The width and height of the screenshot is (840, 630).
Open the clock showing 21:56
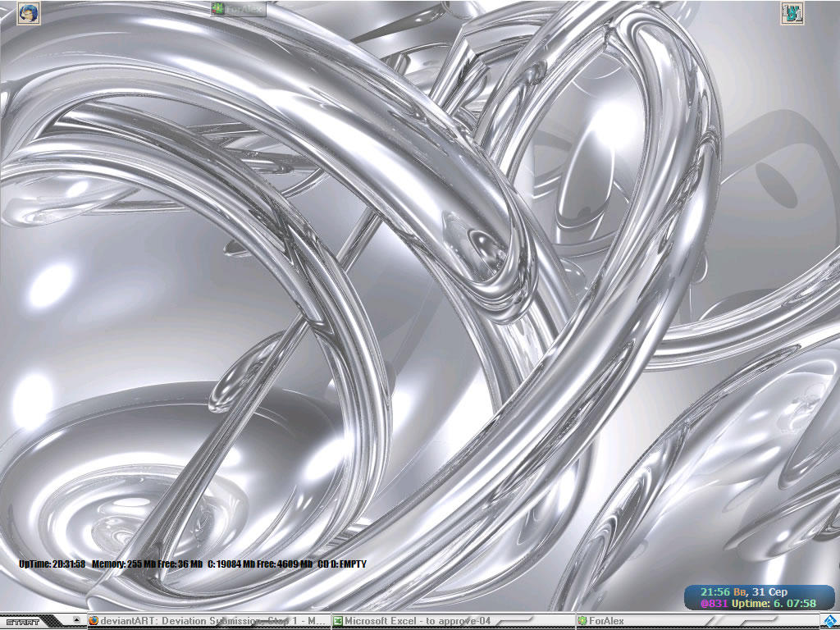(715, 590)
